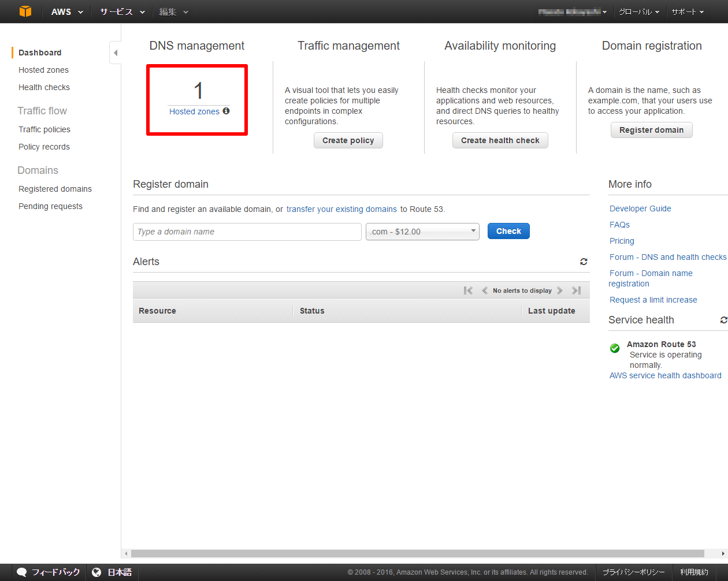Open the 編集 edit menu
Image resolution: width=728 pixels, height=581 pixels.
click(x=173, y=12)
